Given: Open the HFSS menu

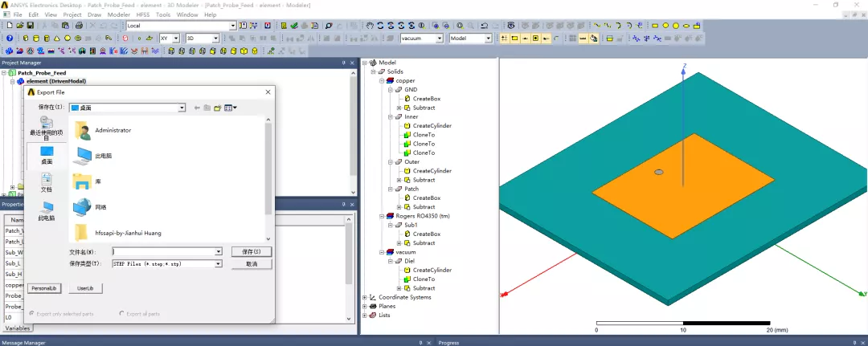Looking at the screenshot, I should pos(143,15).
